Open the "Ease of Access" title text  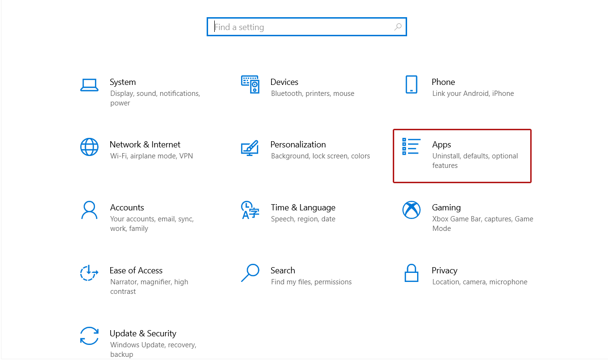[x=136, y=270]
